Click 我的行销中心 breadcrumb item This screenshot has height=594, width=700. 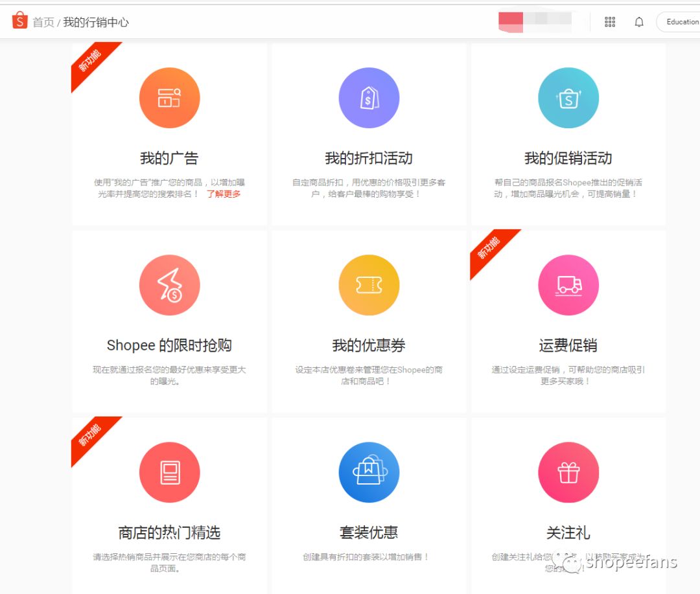click(91, 21)
